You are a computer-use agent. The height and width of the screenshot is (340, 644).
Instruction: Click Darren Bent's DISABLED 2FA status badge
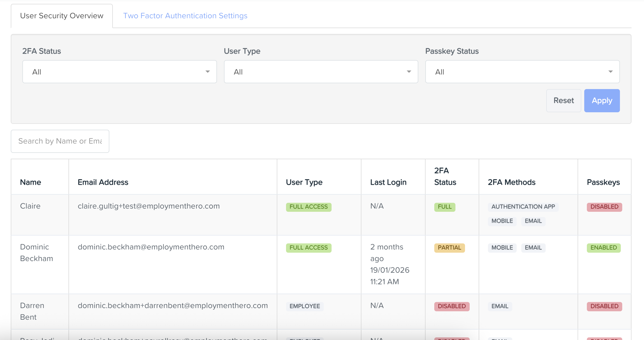click(x=451, y=306)
